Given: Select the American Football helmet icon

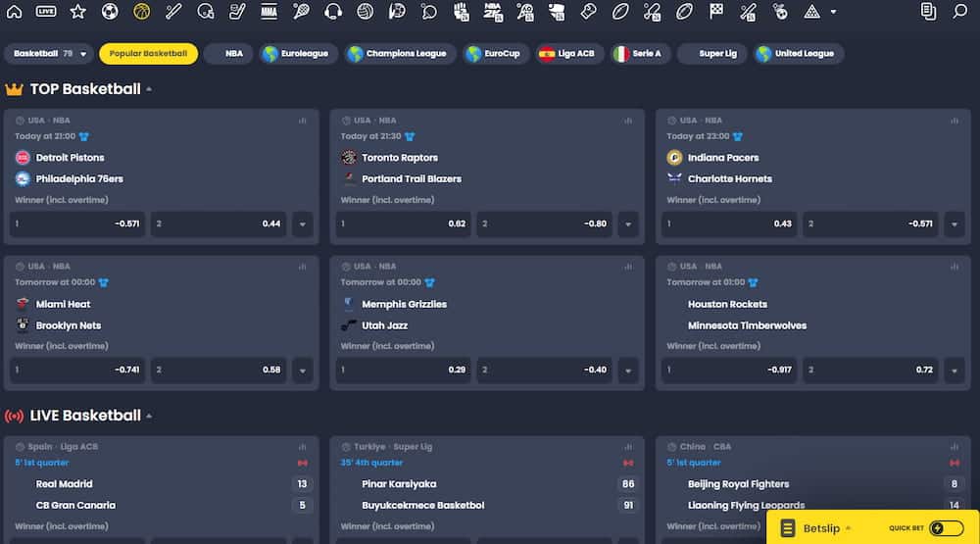Looking at the screenshot, I should (x=205, y=11).
